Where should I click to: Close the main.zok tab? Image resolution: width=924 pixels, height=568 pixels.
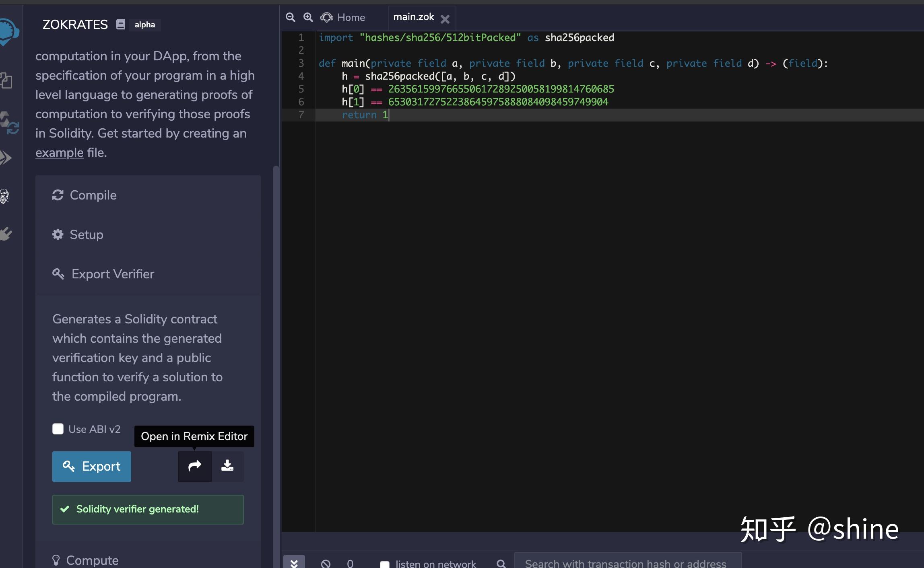click(x=445, y=19)
